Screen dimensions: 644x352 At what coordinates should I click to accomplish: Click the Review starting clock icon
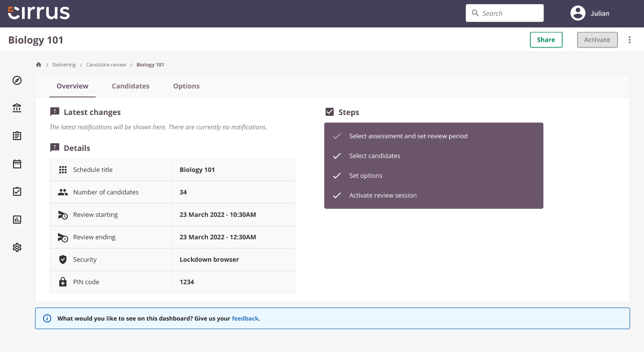[x=63, y=215]
